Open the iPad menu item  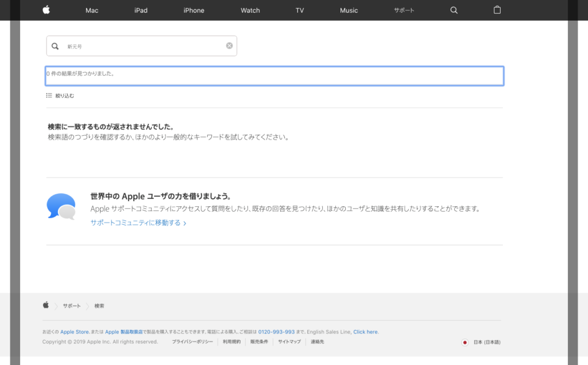tap(141, 10)
